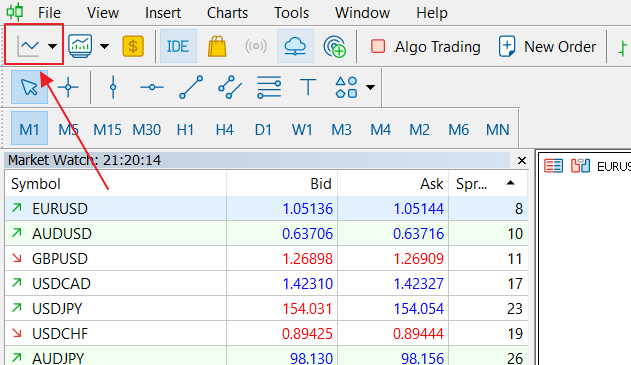Select the GBPUSD row in Market Watch
This screenshot has width=631, height=365.
266,258
